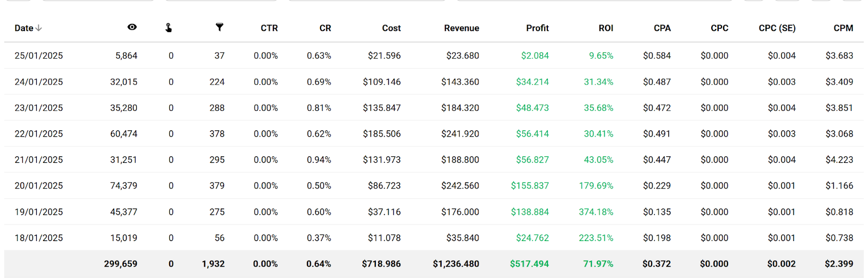Click the $1,236.480 total revenue cell
868x278 pixels.
pos(456,264)
